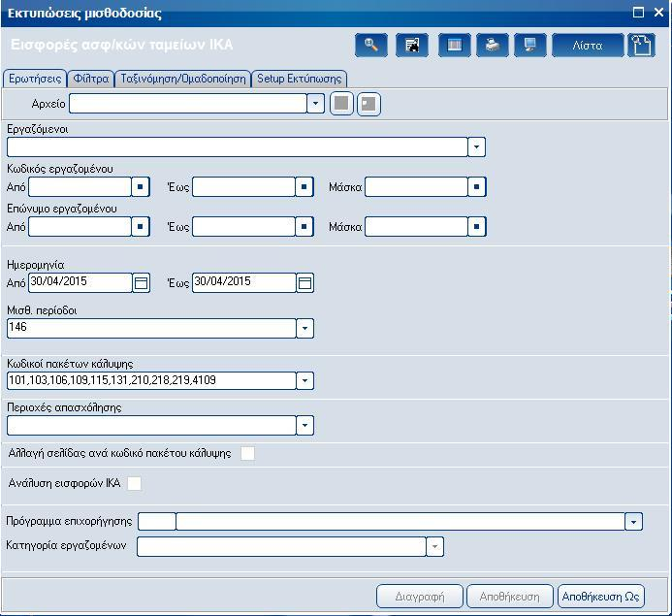Open the Setup Εκτύπωσης tab
The image size is (672, 616).
pos(299,79)
